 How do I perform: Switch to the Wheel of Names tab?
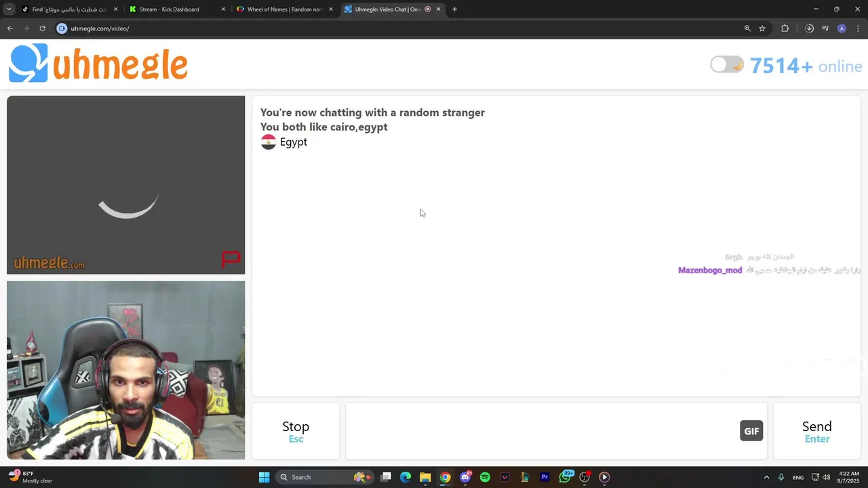point(284,9)
